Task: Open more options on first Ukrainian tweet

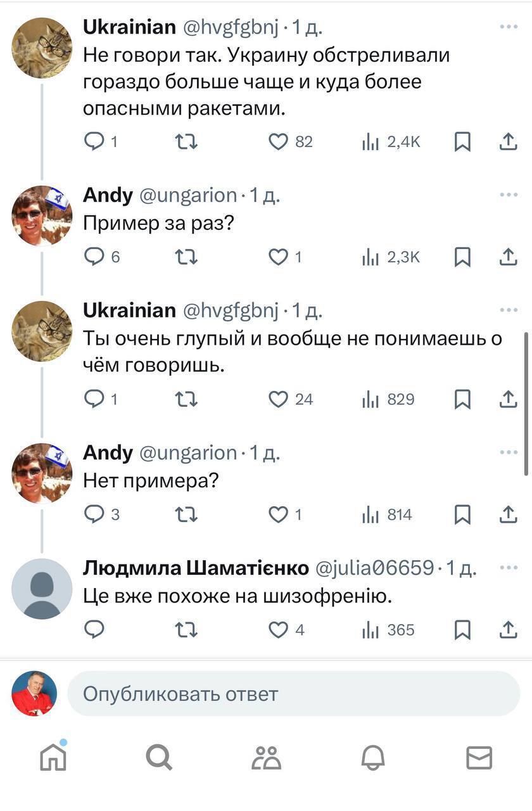Action: 509,27
